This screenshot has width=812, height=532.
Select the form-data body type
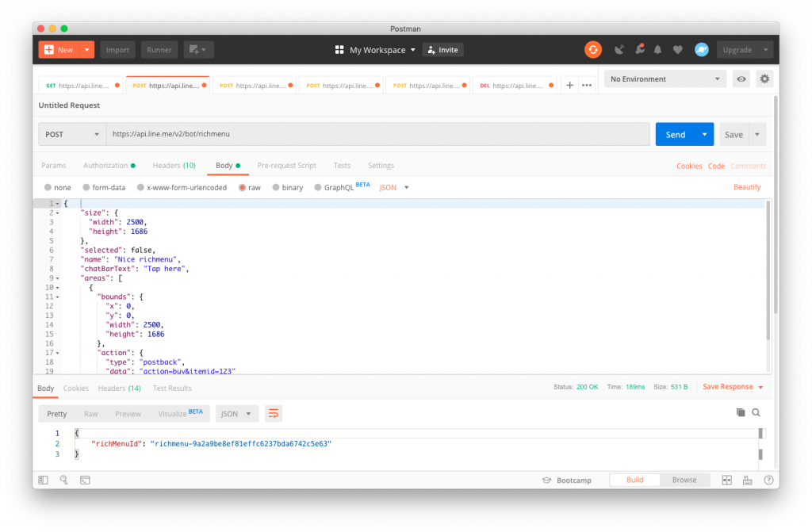click(86, 188)
